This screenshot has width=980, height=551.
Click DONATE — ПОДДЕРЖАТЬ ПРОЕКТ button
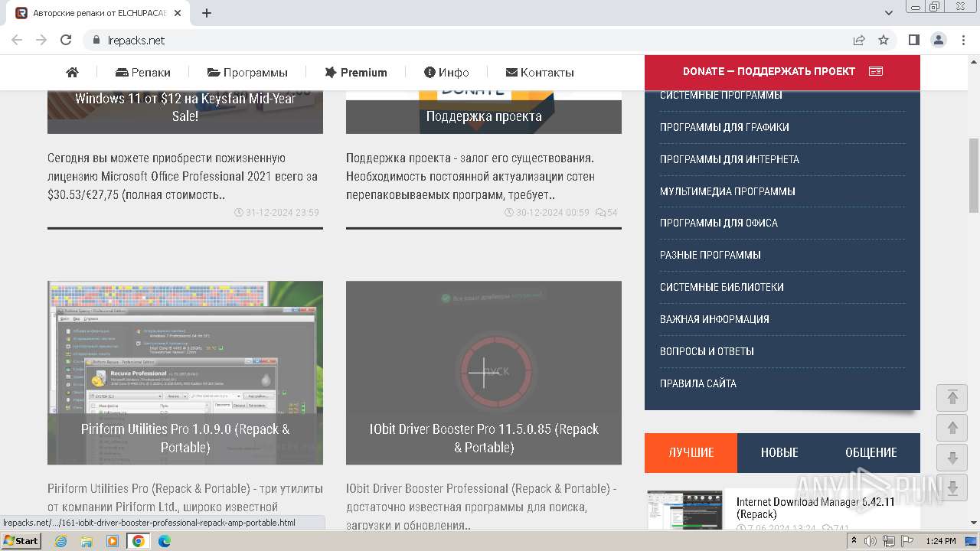point(782,71)
